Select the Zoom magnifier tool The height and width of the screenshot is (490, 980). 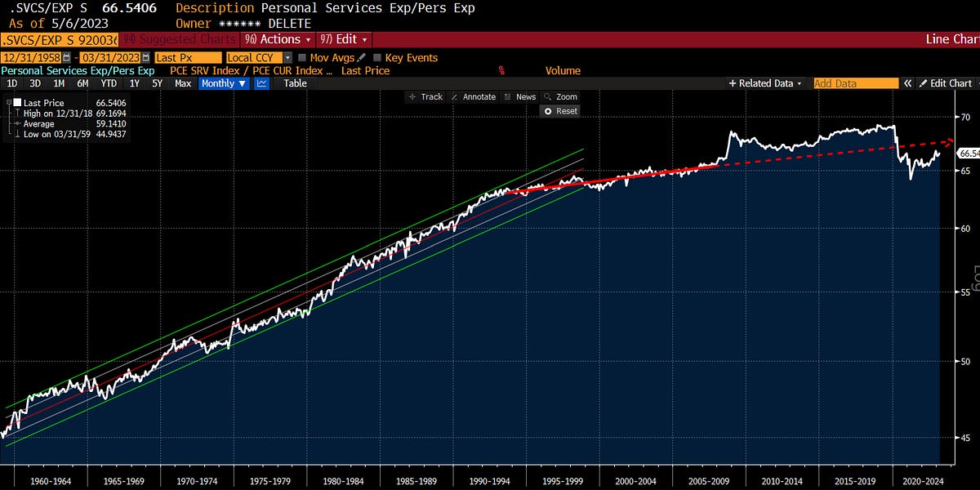(x=559, y=96)
